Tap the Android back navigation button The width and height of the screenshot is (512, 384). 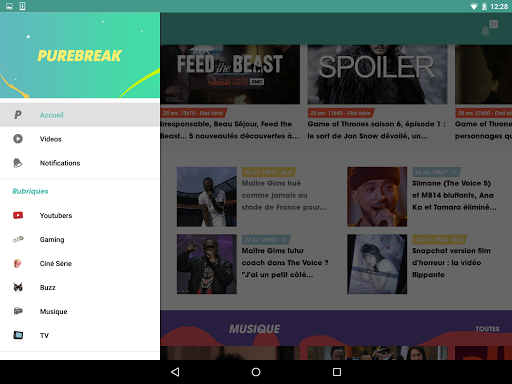175,372
